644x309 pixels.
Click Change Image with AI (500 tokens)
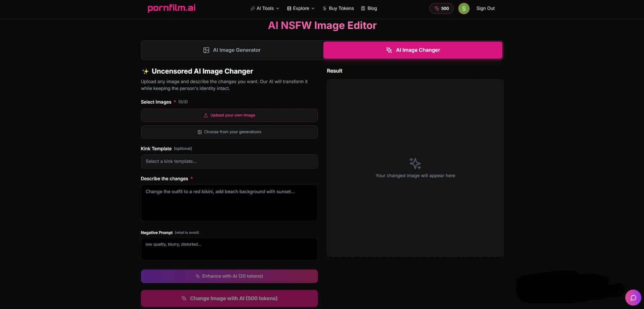[229, 298]
